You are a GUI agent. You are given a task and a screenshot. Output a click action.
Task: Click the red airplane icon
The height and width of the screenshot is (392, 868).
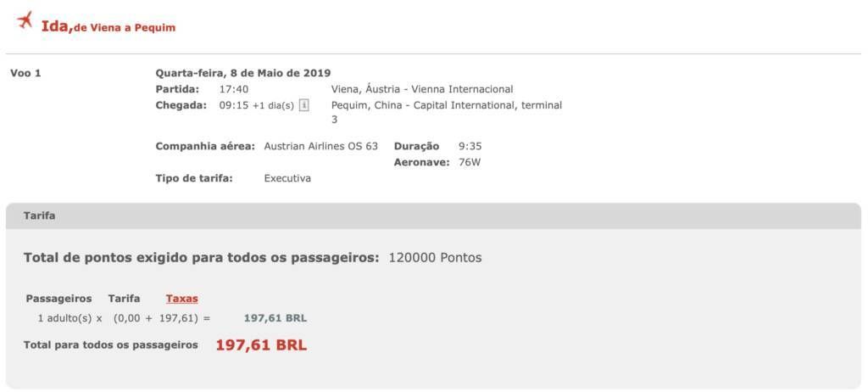(25, 20)
